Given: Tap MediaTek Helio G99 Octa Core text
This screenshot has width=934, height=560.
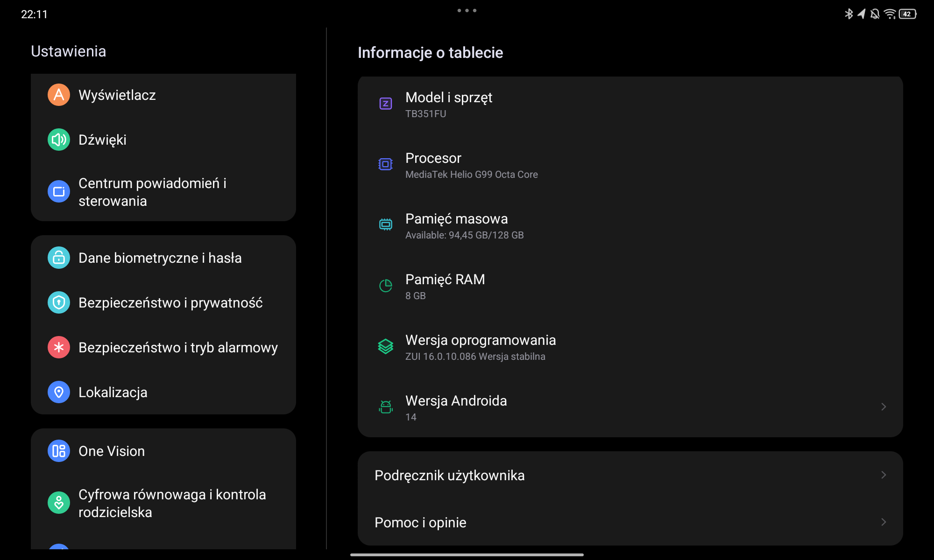Looking at the screenshot, I should tap(472, 175).
